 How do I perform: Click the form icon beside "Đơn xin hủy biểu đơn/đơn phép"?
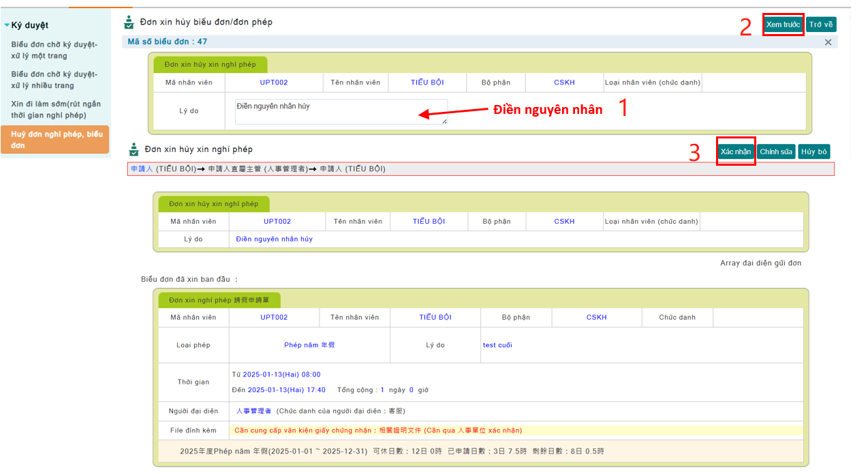point(129,23)
